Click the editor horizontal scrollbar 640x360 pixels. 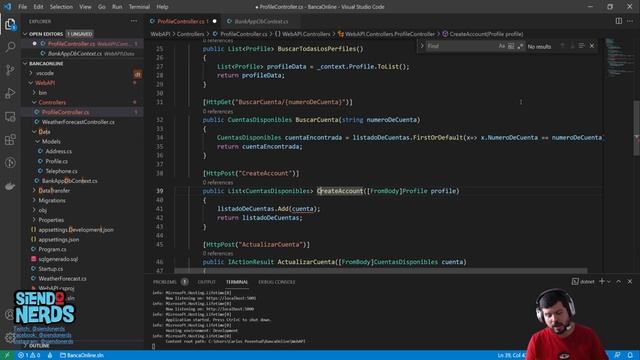pyautogui.click(x=380, y=271)
